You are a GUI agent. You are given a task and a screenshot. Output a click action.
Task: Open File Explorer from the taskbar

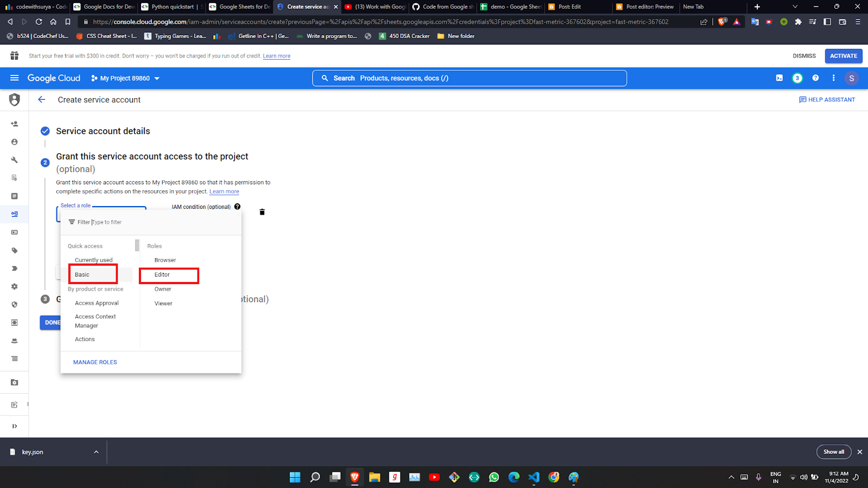[x=374, y=477]
